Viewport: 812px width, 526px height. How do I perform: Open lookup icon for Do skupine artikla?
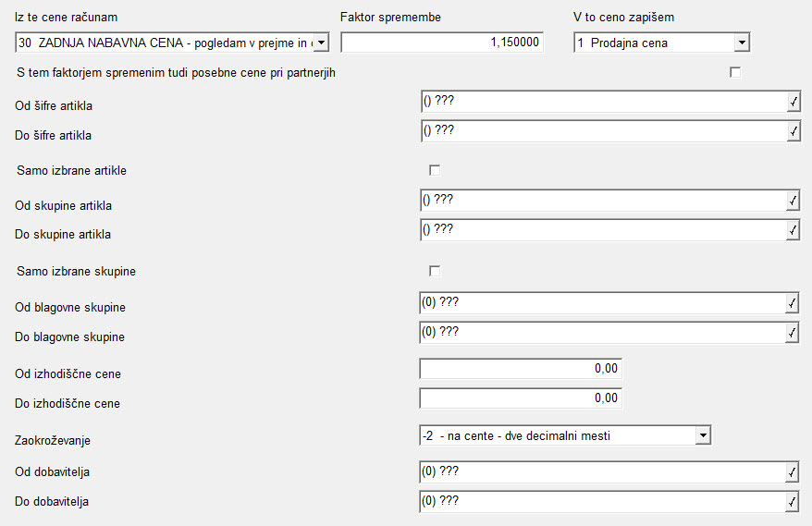coord(793,230)
